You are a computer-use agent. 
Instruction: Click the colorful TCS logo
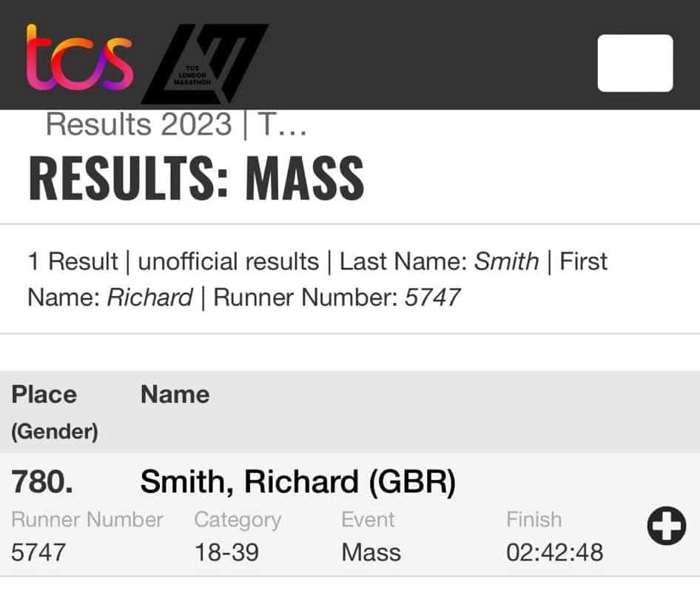80,57
